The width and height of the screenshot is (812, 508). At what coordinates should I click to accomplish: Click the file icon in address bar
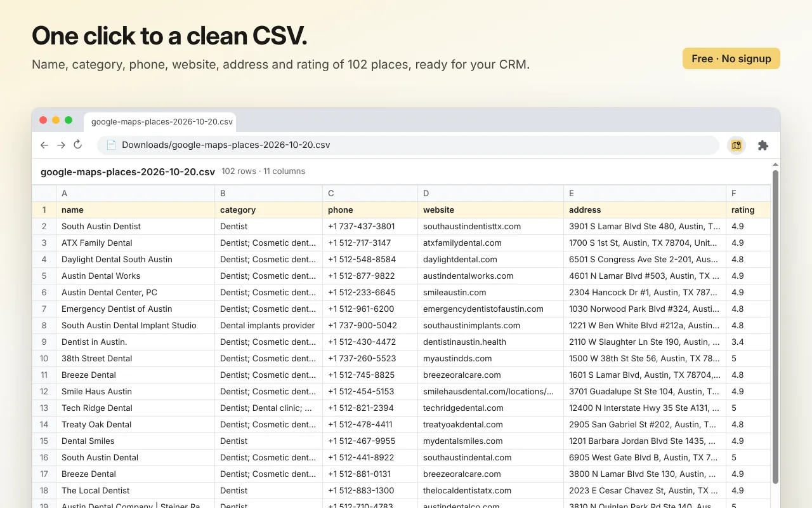click(x=111, y=145)
